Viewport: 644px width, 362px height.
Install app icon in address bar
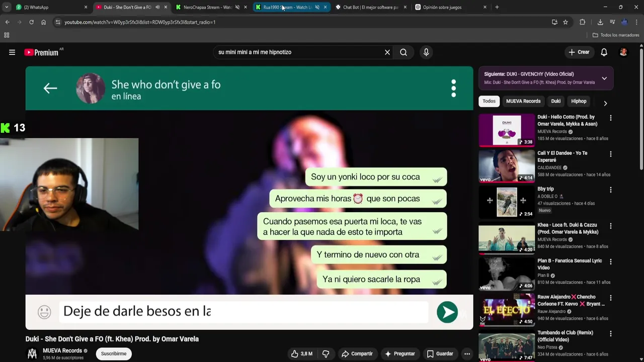coord(554,22)
